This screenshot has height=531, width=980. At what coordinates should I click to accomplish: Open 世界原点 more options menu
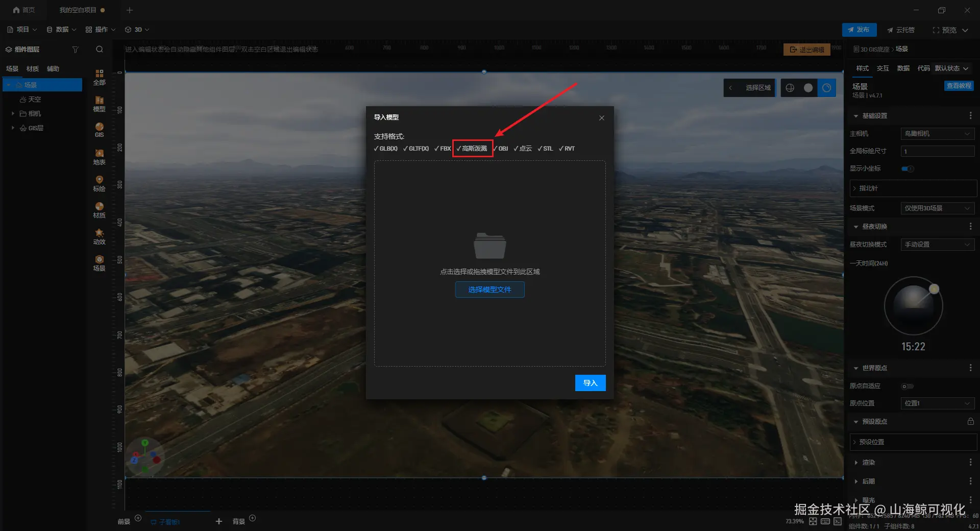tap(970, 368)
